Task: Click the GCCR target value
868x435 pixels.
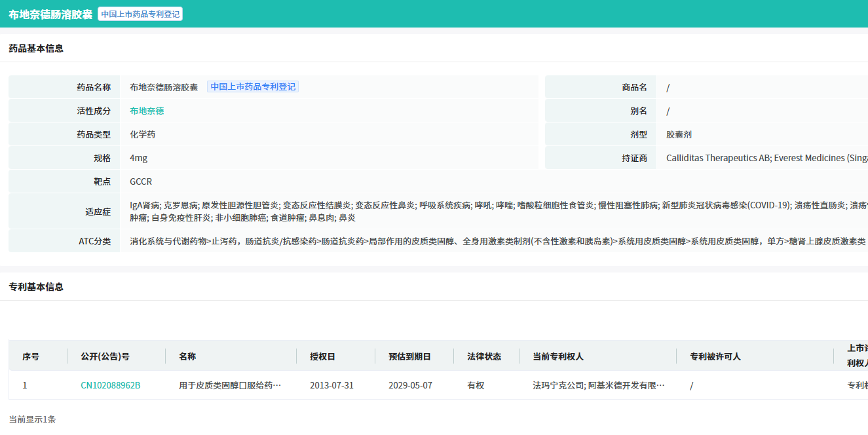Action: click(141, 181)
